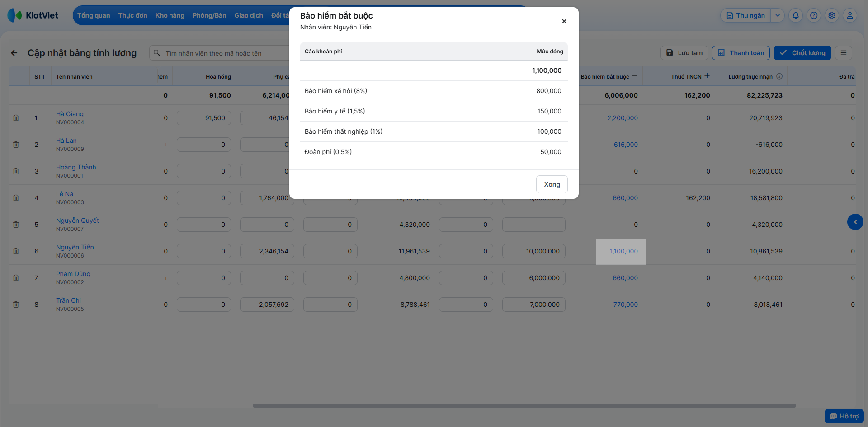Open employee Nguyễn Tiến link

75,247
